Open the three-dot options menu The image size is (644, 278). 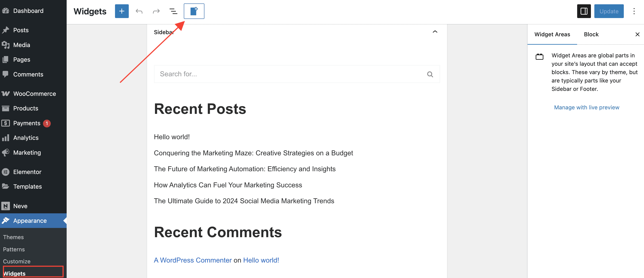click(634, 11)
